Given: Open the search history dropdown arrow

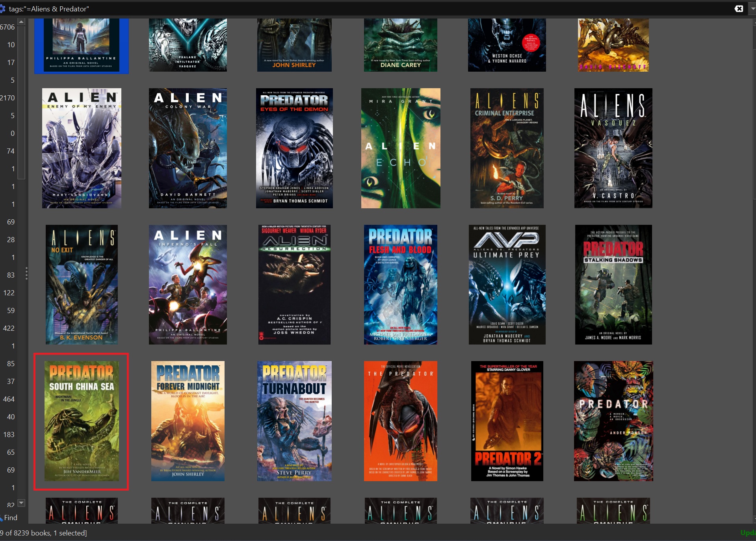Looking at the screenshot, I should (753, 9).
